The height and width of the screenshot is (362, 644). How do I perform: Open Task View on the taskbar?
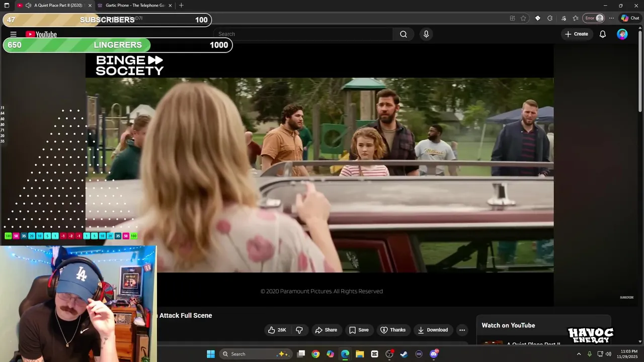[x=301, y=354]
